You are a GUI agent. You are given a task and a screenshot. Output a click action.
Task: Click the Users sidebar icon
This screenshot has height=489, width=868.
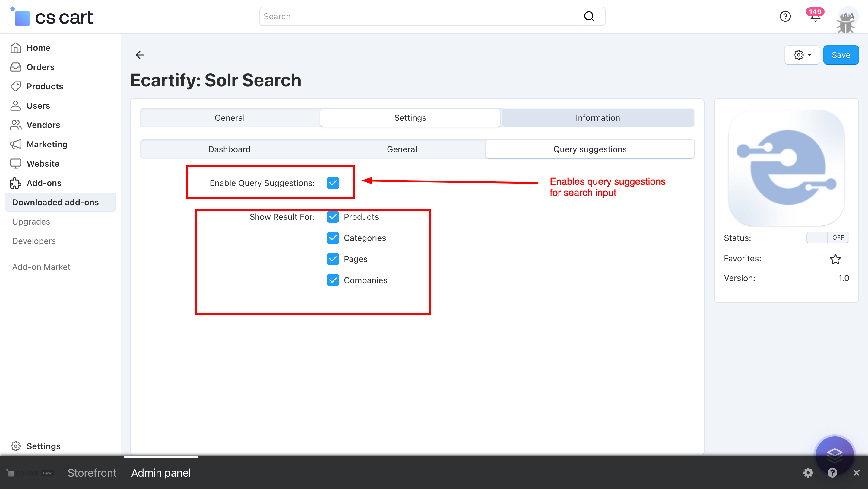click(x=15, y=106)
